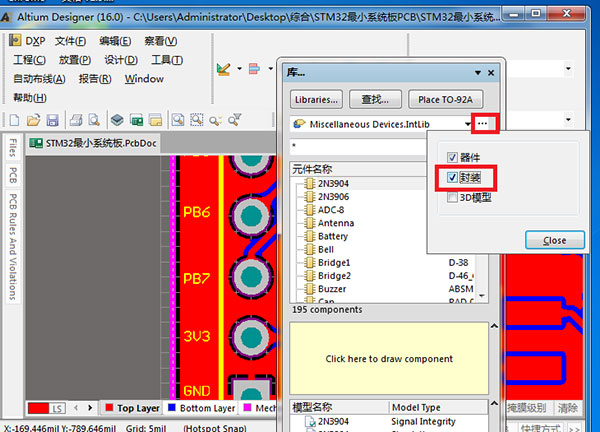Open the 库 panel options dropdown arrow
Screen dimensions: 600x432
point(478,73)
